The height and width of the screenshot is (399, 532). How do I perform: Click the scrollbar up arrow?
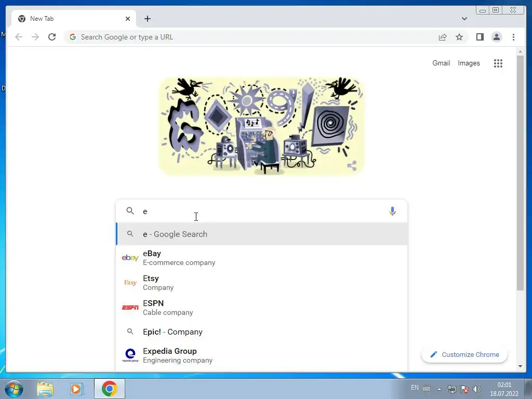(520, 52)
